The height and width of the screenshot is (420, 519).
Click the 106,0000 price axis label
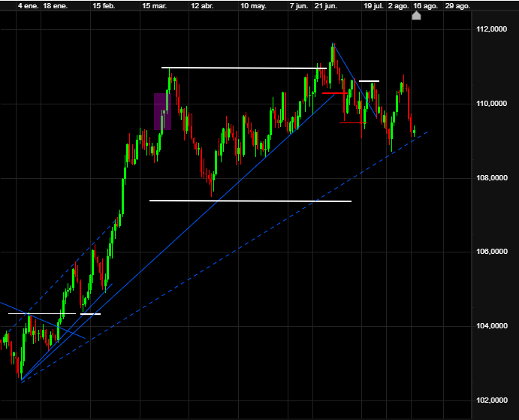(x=491, y=252)
